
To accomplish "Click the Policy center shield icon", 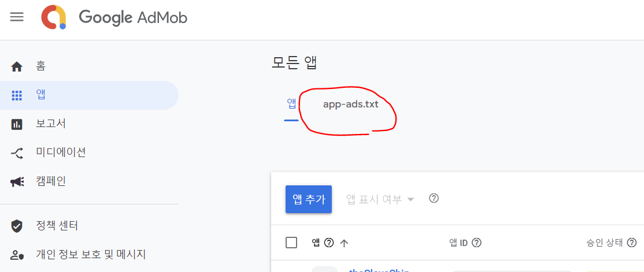I will pos(16,226).
